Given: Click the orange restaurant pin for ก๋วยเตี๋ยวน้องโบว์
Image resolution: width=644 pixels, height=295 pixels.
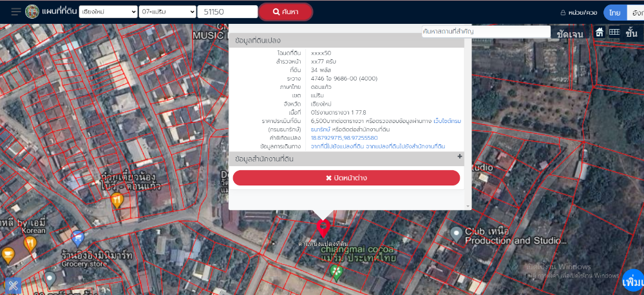Looking at the screenshot, I should [117, 200].
